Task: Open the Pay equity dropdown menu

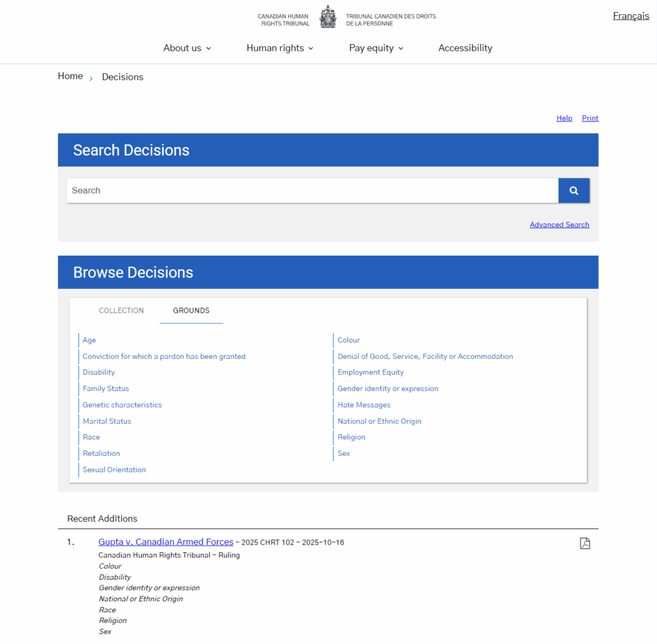Action: pyautogui.click(x=376, y=48)
